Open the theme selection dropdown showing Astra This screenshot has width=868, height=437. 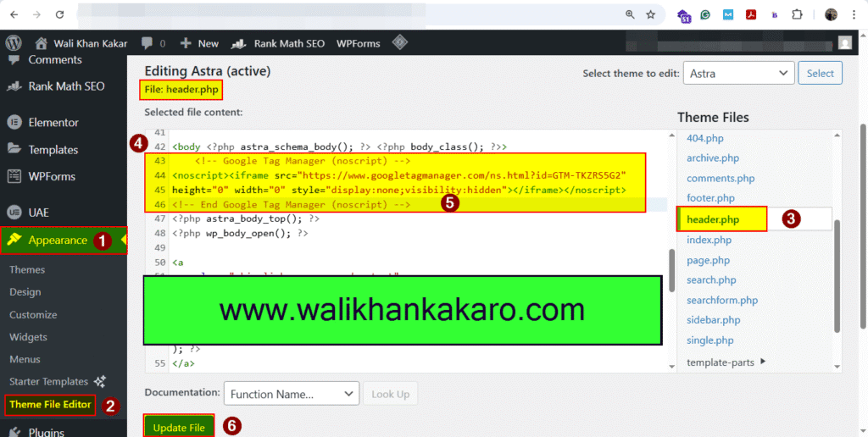(738, 73)
